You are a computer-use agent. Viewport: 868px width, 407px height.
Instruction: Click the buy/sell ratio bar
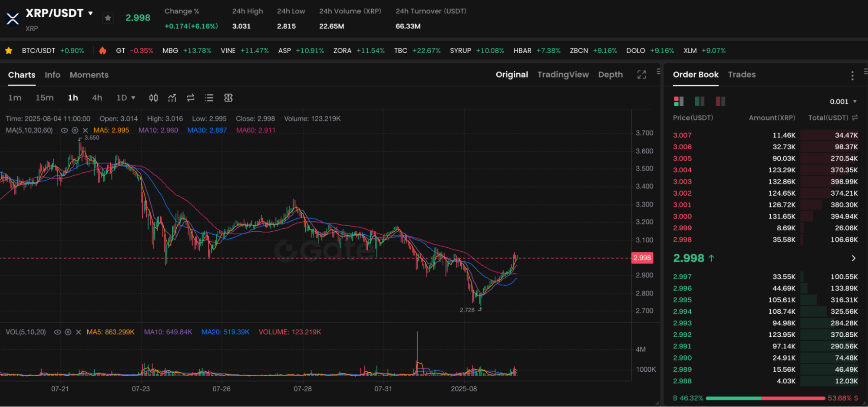tap(765, 398)
